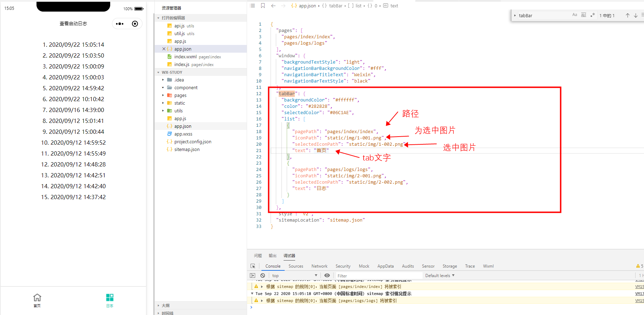Image resolution: width=644 pixels, height=315 pixels.
Task: Navigate forward with the right arrow
Action: point(283,6)
